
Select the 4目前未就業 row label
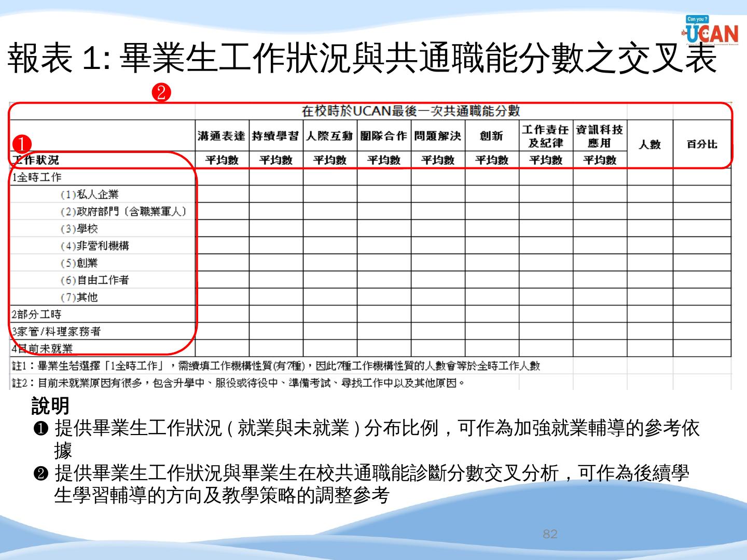click(42, 348)
